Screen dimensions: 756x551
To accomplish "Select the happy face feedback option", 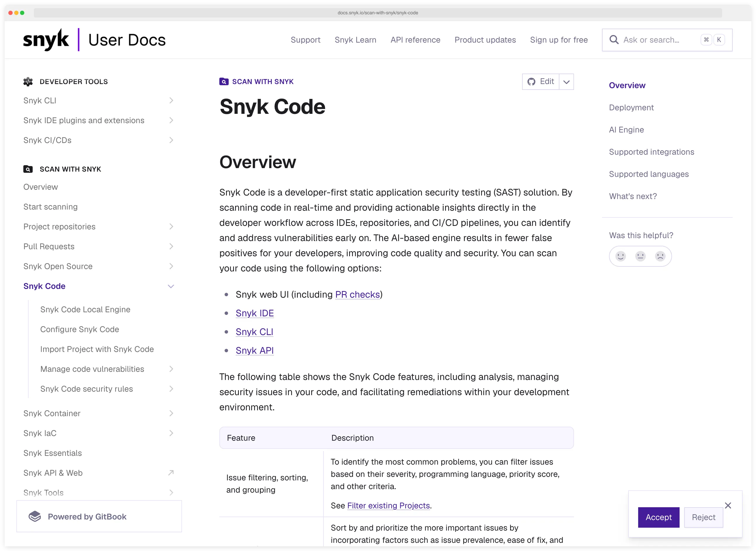I will pos(620,256).
